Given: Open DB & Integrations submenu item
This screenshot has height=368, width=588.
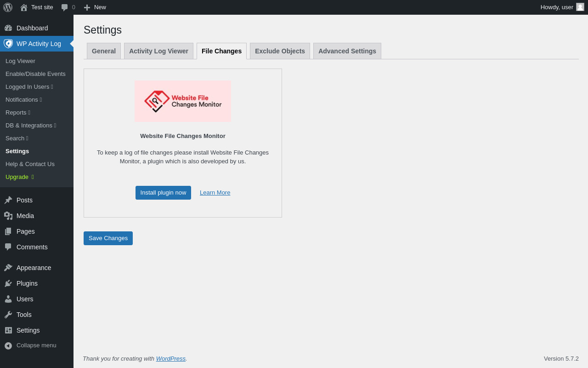Looking at the screenshot, I should tap(37, 126).
